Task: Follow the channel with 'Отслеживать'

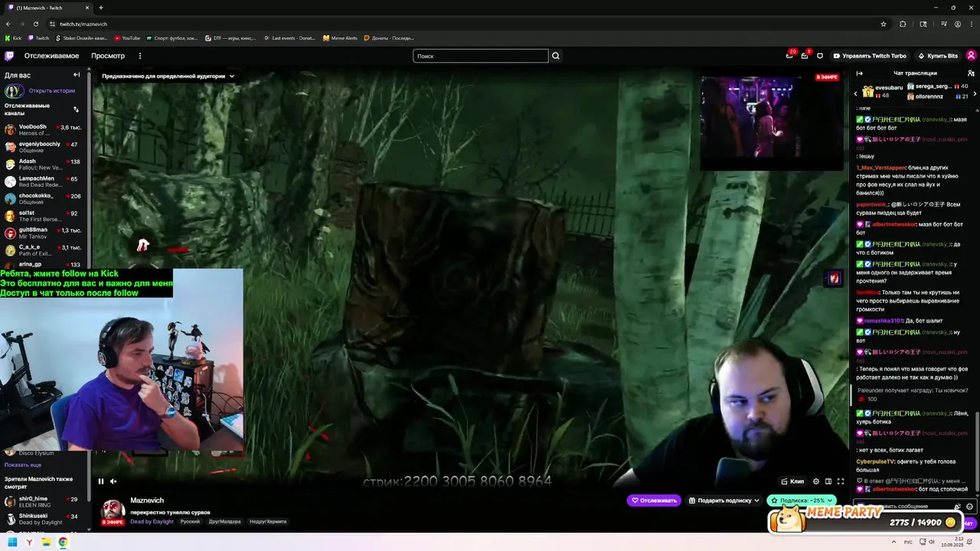Action: (x=654, y=500)
